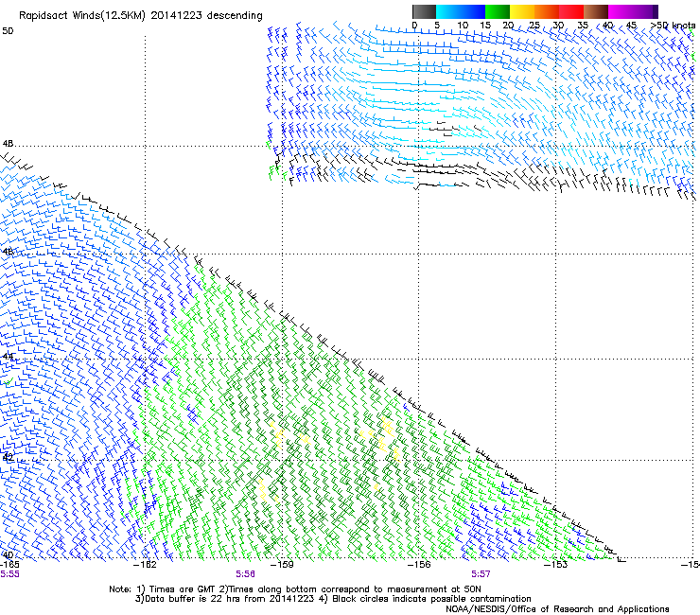
Task: Click the 'Times are GMT' note line
Action: [x=295, y=589]
